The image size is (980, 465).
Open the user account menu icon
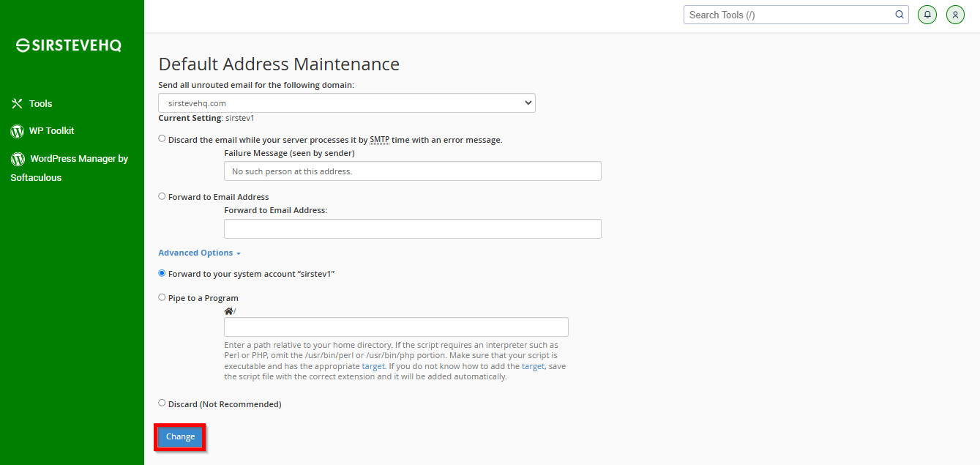(955, 15)
